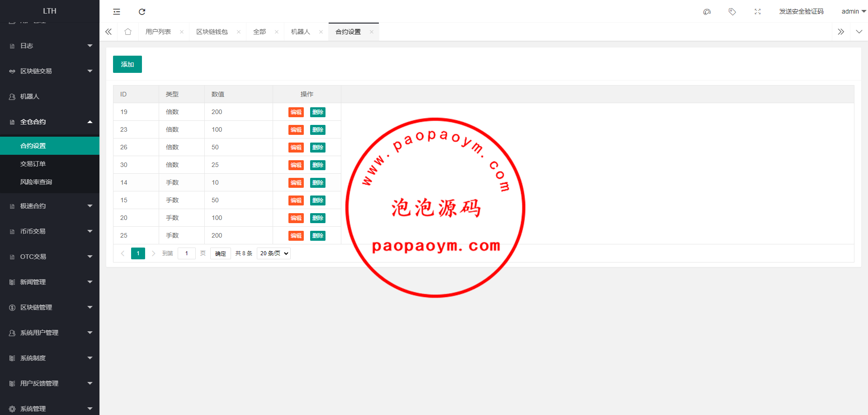Click 删除 for row ID 23

[x=318, y=130]
